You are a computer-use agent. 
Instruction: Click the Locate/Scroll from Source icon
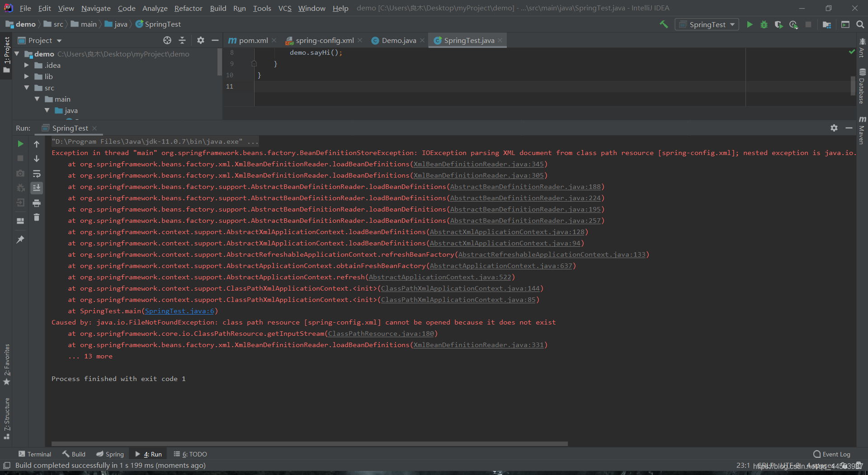pos(167,40)
